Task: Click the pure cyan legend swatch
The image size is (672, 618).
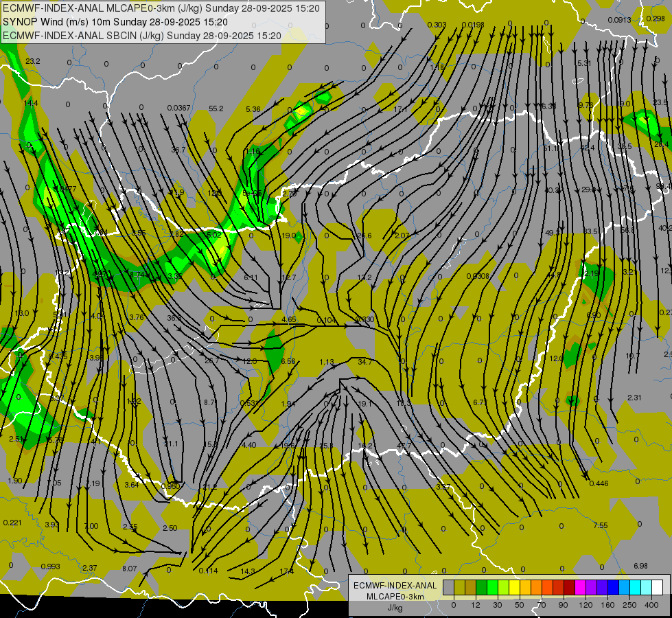Action: 635,587
